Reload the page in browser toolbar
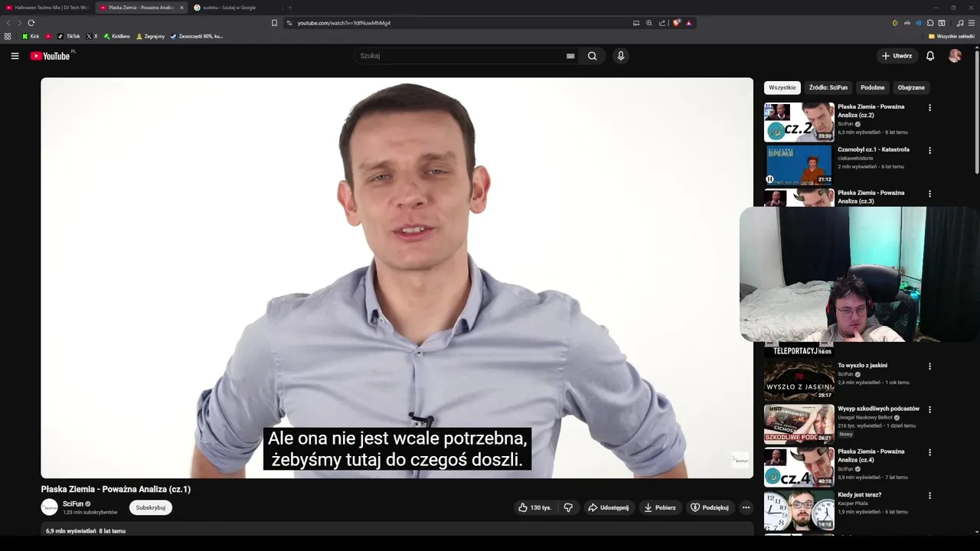The height and width of the screenshot is (551, 980). pos(31,23)
